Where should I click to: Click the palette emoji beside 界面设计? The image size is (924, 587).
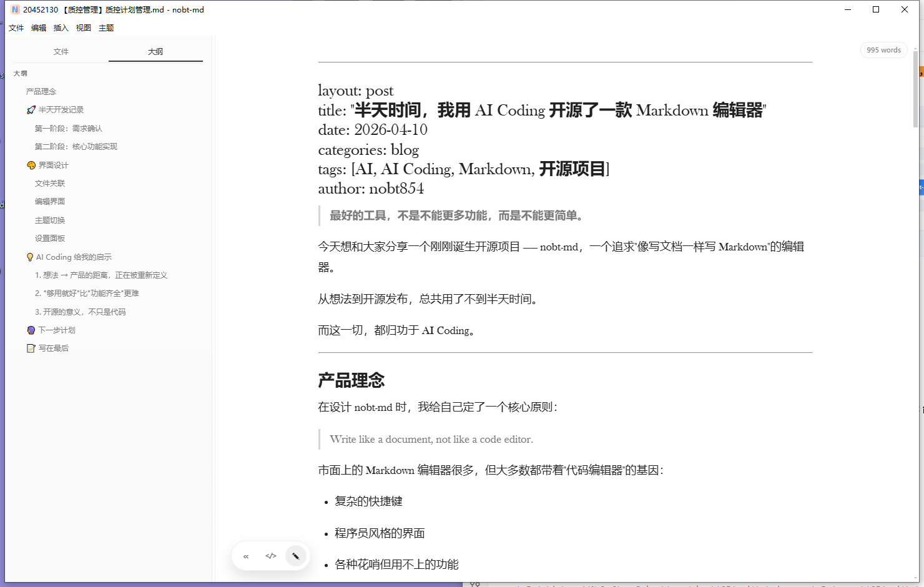click(31, 165)
